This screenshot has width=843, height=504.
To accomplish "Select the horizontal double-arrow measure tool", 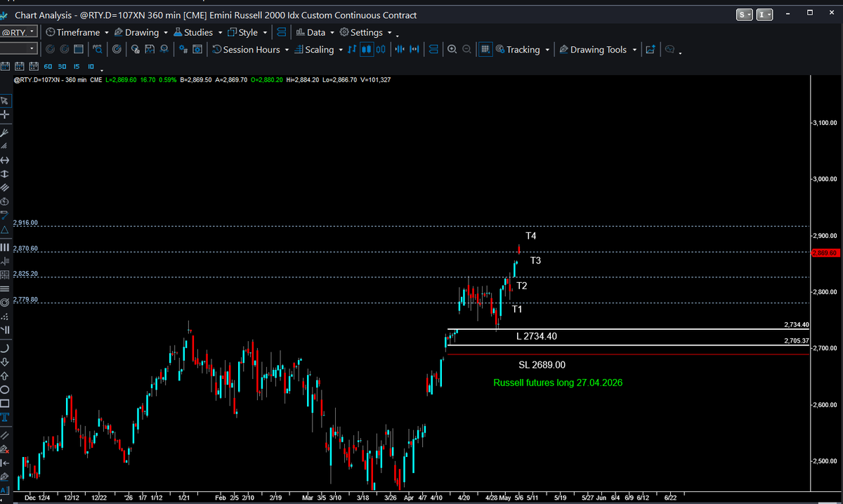I will pyautogui.click(x=5, y=161).
